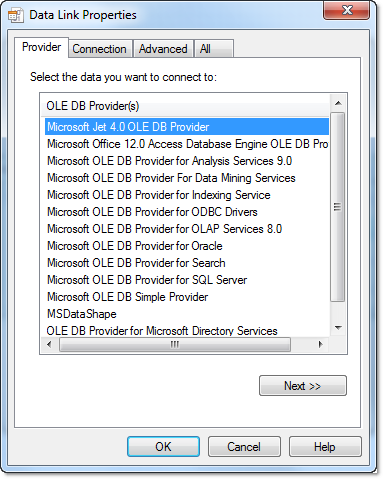
Task: Click the horizontal scroll right arrow
Action: 321,344
